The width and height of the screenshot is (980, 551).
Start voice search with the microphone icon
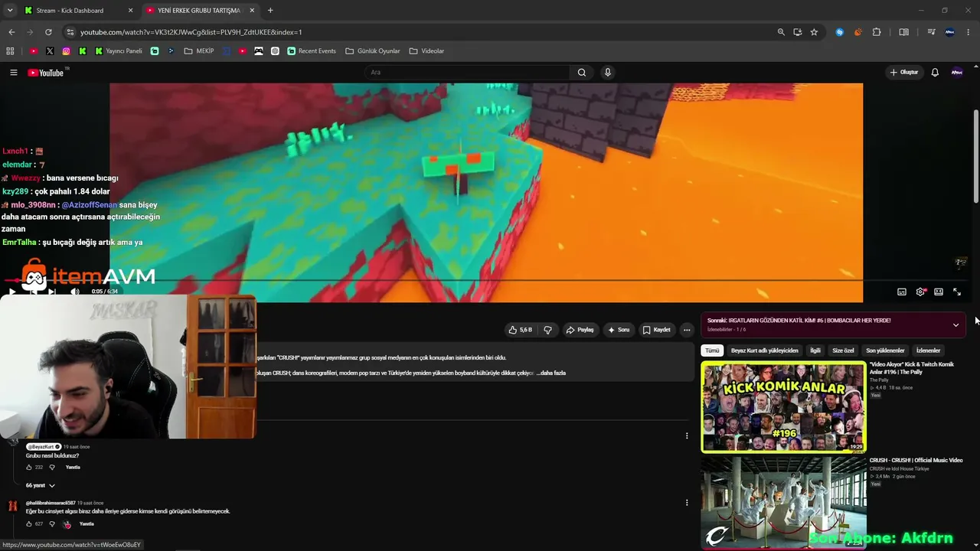608,73
